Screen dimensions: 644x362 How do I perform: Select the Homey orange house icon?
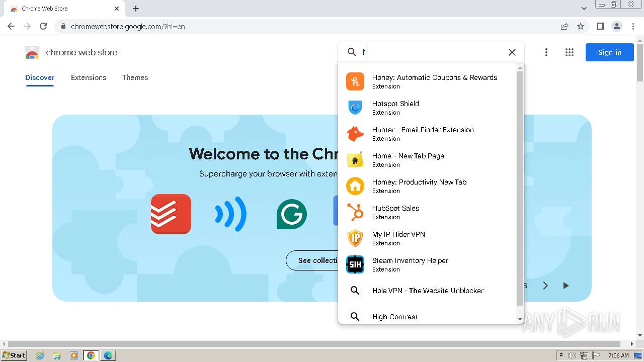click(355, 186)
